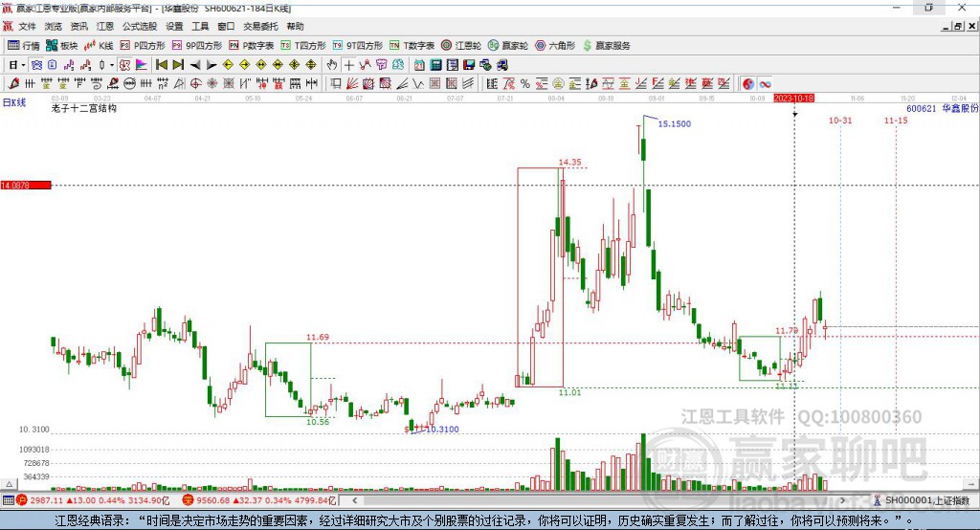Open the T四方形 time square
This screenshot has width=980, height=530.
pyautogui.click(x=303, y=46)
